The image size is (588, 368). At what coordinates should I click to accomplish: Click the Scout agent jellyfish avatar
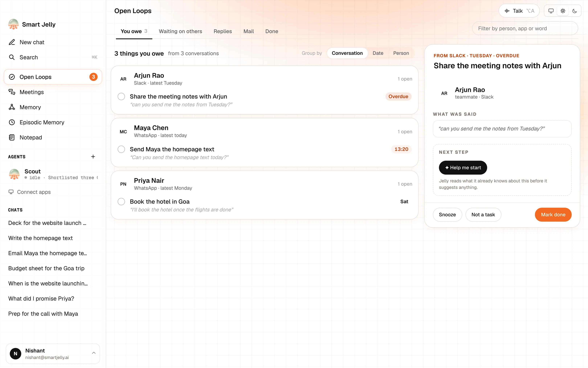point(14,174)
